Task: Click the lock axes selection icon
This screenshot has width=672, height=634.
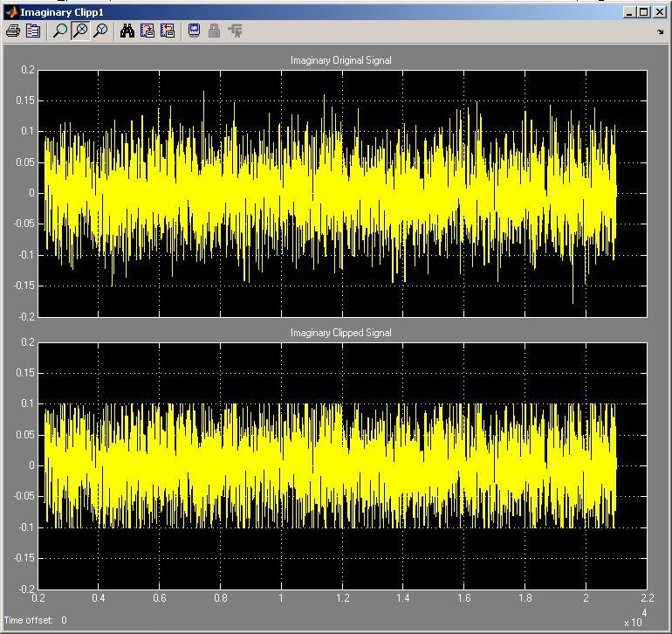Action: coord(215,31)
